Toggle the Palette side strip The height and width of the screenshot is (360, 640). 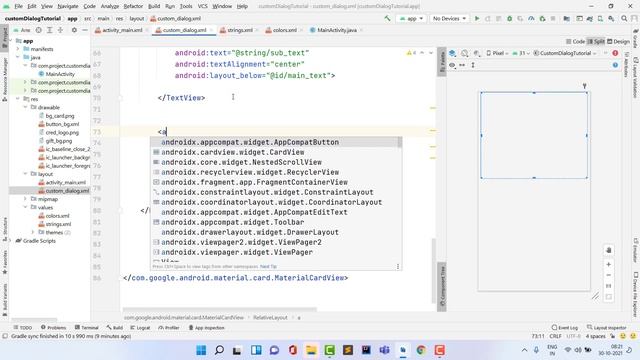442,61
